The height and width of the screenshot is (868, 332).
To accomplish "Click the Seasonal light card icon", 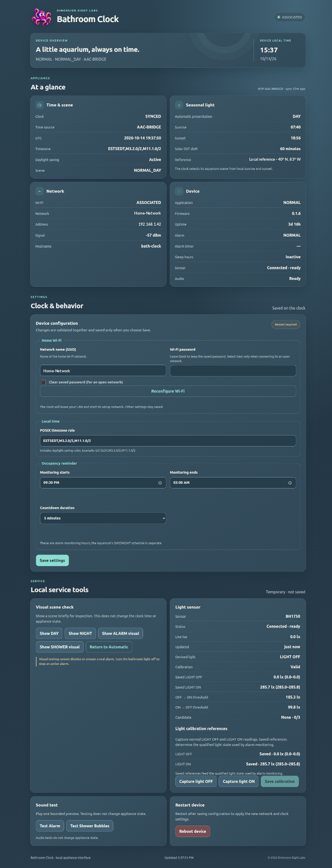I will [x=179, y=105].
